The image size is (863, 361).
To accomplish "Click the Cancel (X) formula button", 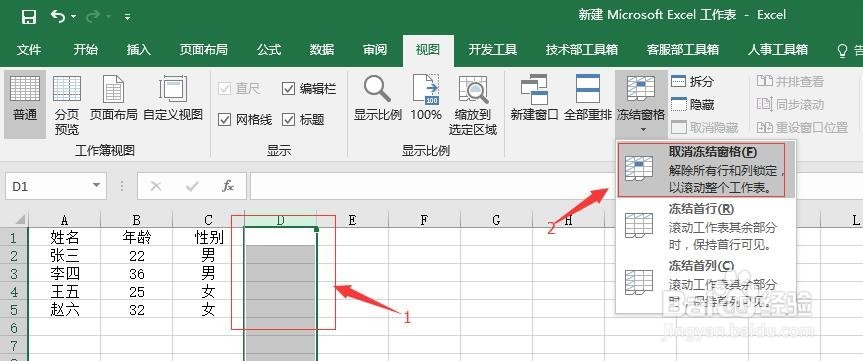I will (x=156, y=187).
